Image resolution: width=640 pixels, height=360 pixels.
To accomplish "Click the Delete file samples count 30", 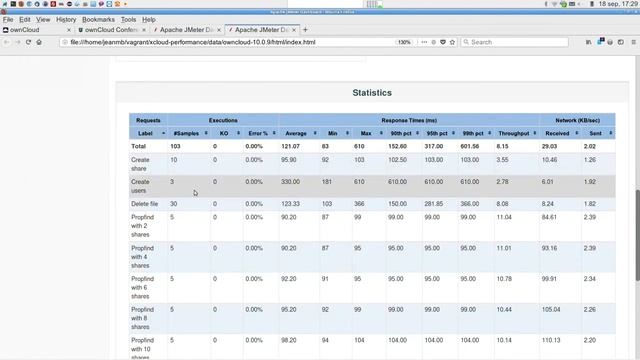I will [x=173, y=204].
